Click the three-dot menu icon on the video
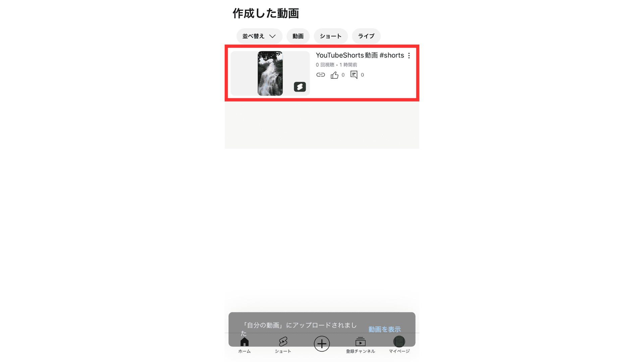This screenshot has height=362, width=644. pyautogui.click(x=409, y=55)
